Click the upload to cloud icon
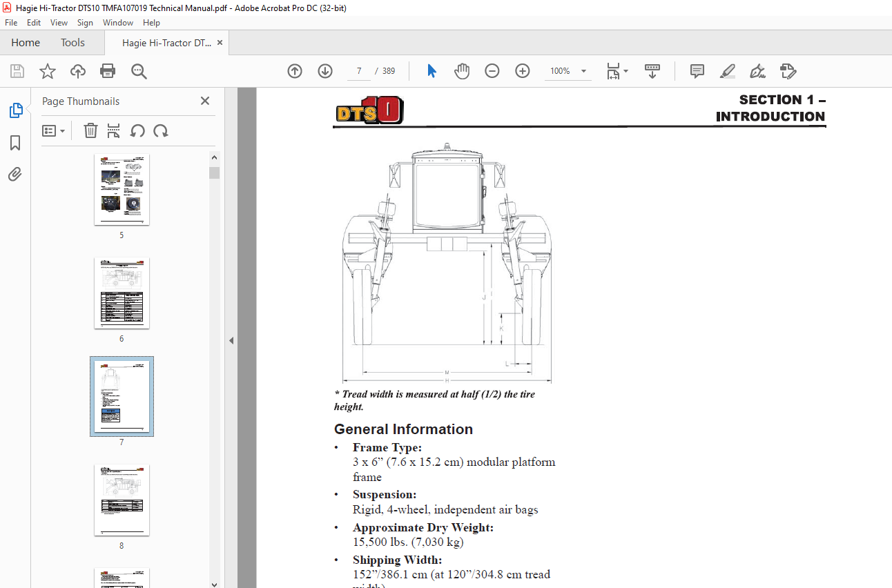The width and height of the screenshot is (892, 588). point(78,71)
